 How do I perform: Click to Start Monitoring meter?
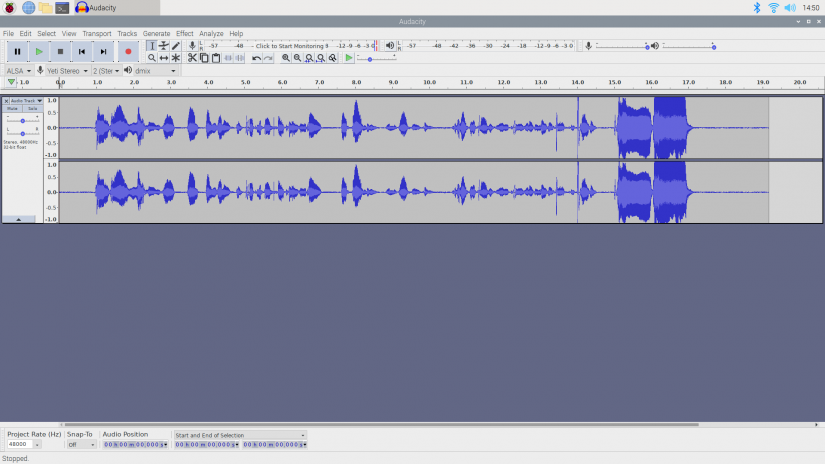coord(290,46)
